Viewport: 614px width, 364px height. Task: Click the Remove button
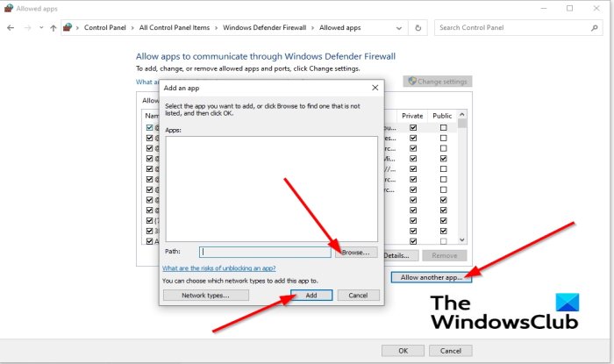pos(445,255)
